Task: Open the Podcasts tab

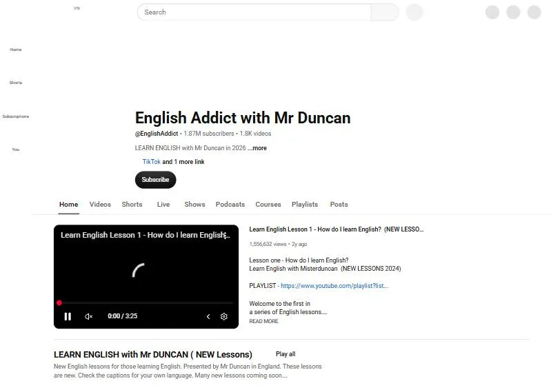Action: (x=230, y=204)
